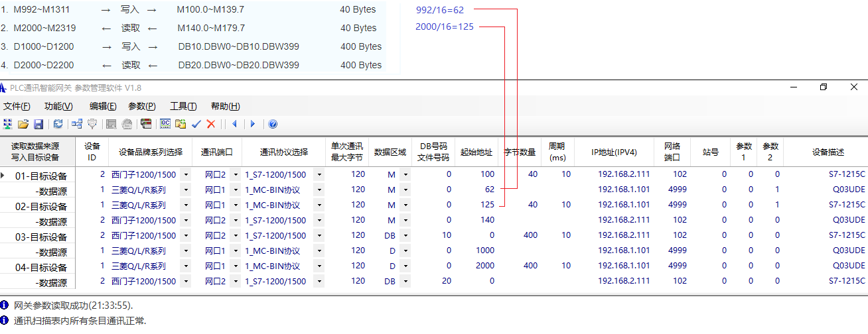Select the 01-目标设备 row header
The width and height of the screenshot is (868, 334).
[41, 176]
